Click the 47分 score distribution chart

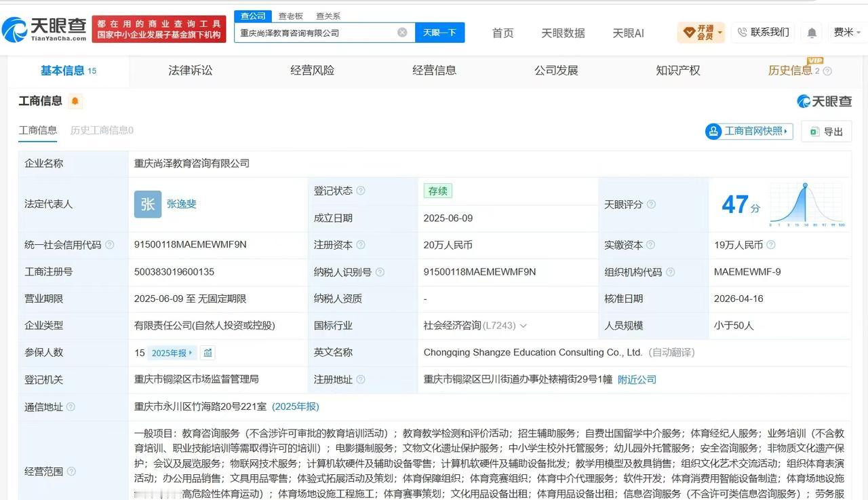pos(807,204)
